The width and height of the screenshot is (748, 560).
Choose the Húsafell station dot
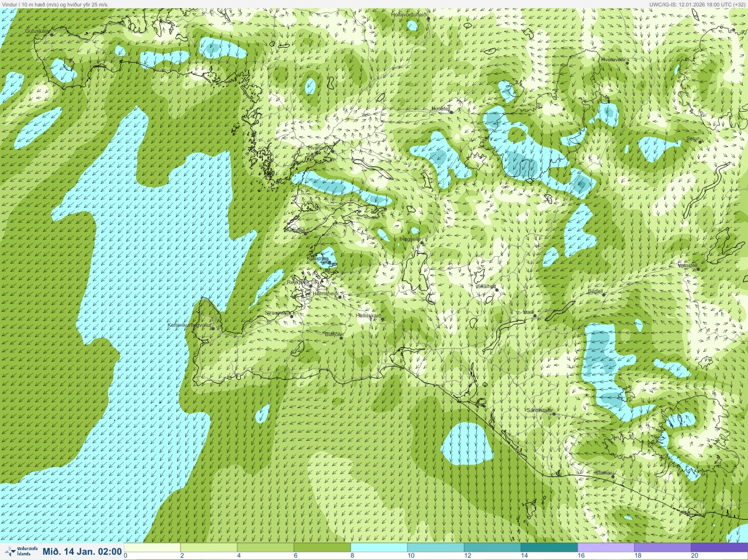click(x=451, y=112)
